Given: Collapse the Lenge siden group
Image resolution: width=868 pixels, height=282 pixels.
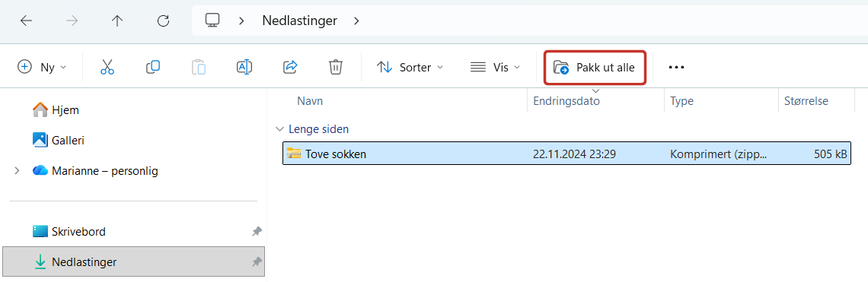Looking at the screenshot, I should pyautogui.click(x=279, y=129).
